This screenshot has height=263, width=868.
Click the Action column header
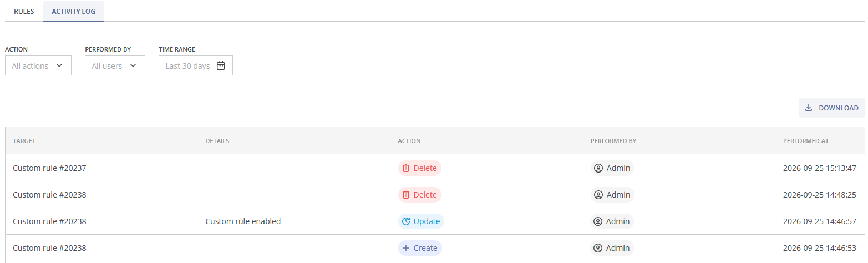pos(409,141)
